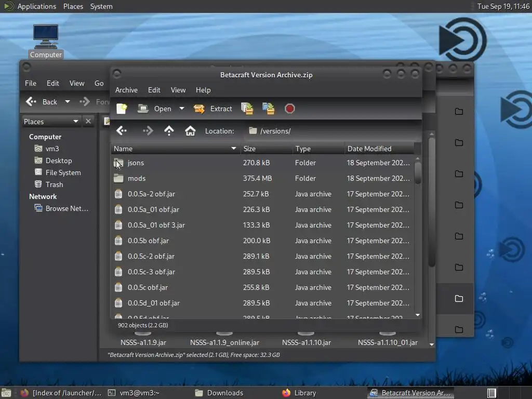Image resolution: width=532 pixels, height=399 pixels.
Task: Go back in archive location history
Action: click(122, 130)
